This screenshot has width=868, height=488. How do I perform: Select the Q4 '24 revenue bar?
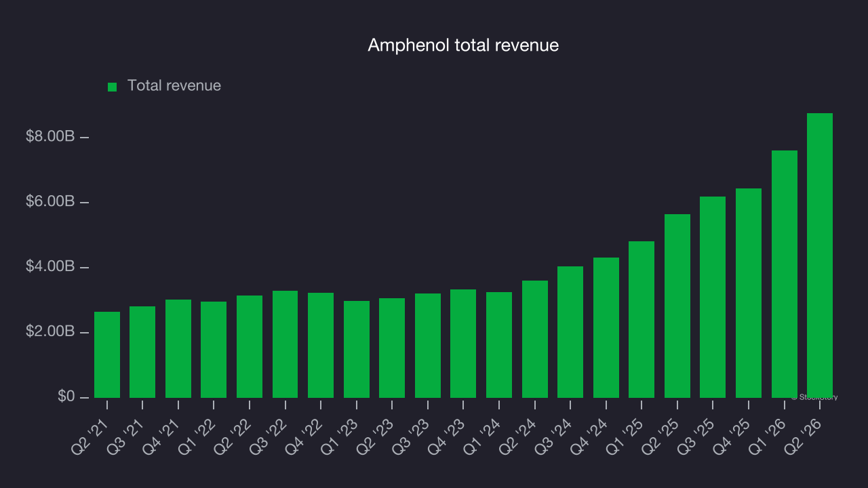pyautogui.click(x=606, y=327)
